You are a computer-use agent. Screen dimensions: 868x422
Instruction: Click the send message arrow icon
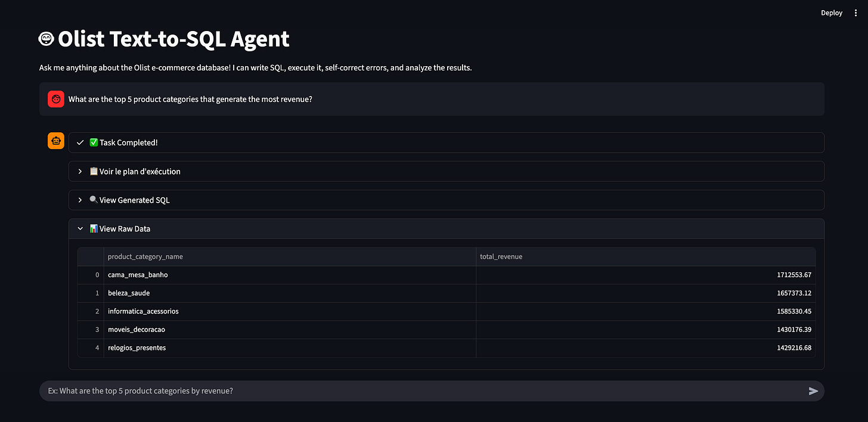point(813,390)
